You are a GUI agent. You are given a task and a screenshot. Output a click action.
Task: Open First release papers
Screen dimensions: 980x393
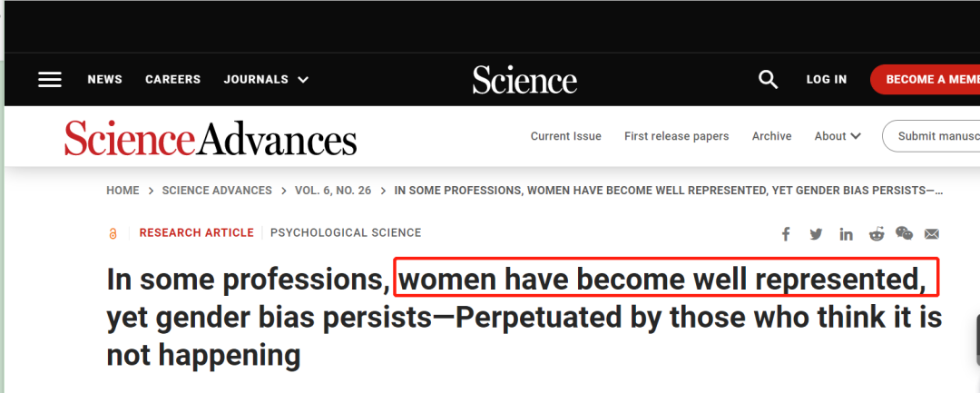(676, 136)
